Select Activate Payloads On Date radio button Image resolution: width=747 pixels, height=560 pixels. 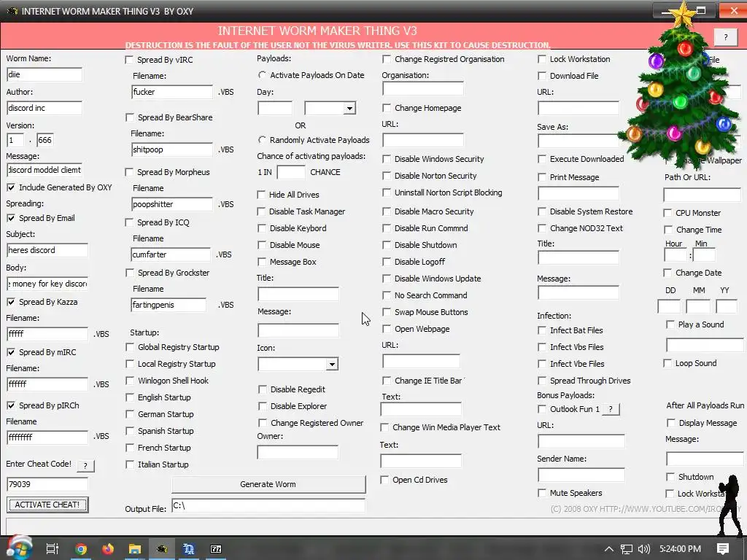click(x=262, y=75)
